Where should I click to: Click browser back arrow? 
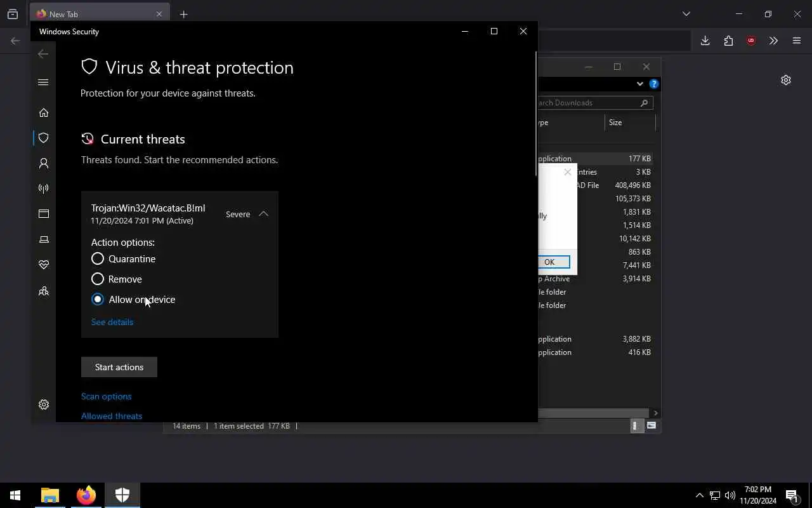pos(15,41)
